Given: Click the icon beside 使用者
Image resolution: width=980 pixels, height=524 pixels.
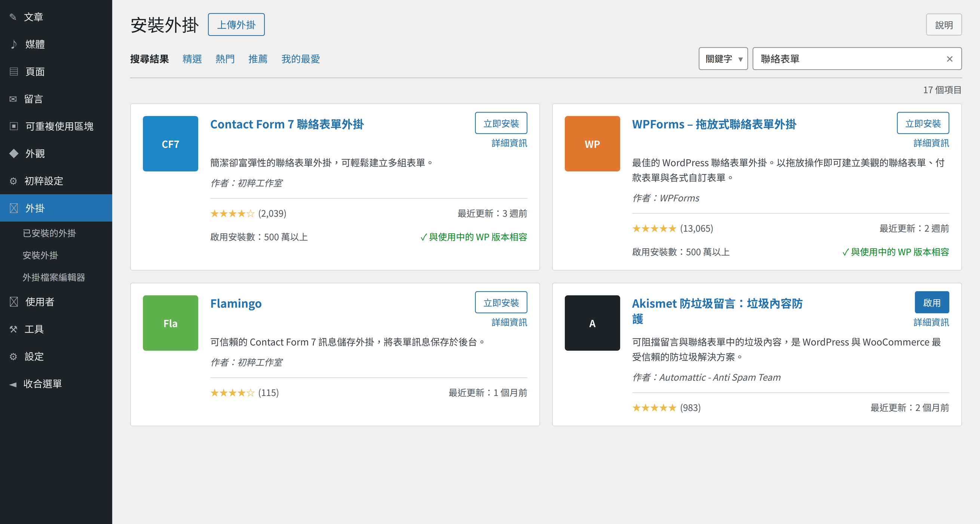Looking at the screenshot, I should click(x=14, y=302).
